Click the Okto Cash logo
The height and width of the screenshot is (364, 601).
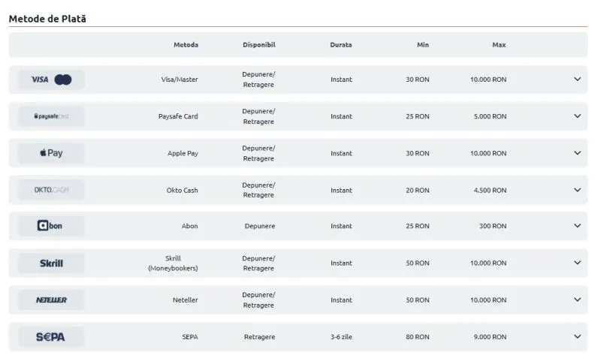pyautogui.click(x=51, y=190)
